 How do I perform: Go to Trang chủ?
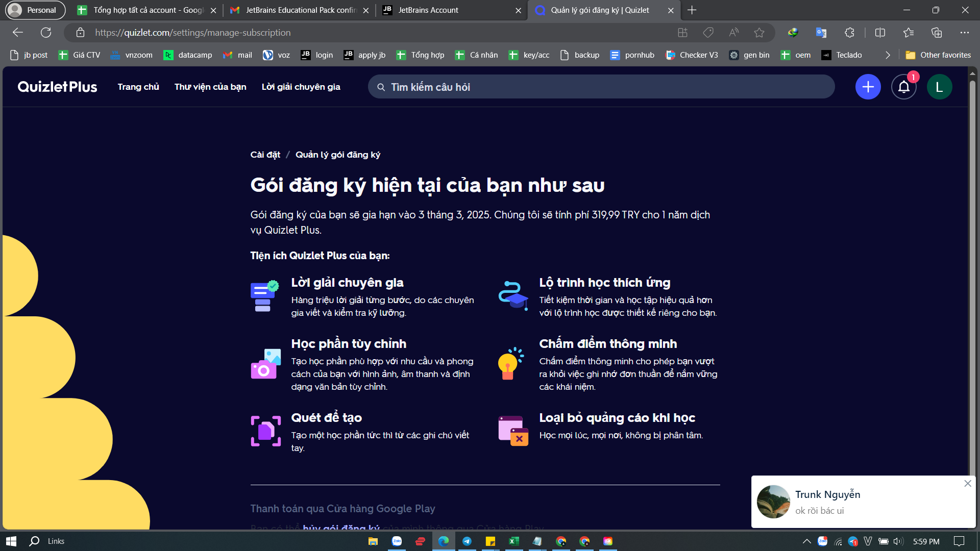138,87
